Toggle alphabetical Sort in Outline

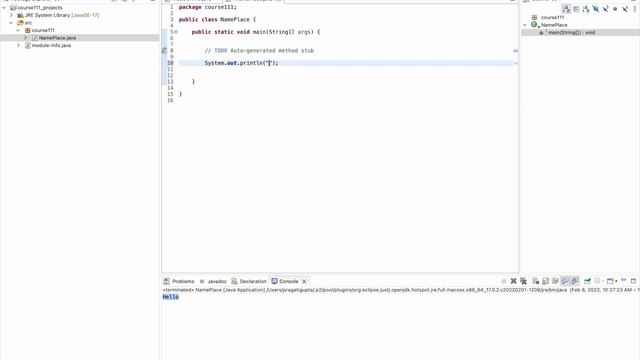coord(586,9)
